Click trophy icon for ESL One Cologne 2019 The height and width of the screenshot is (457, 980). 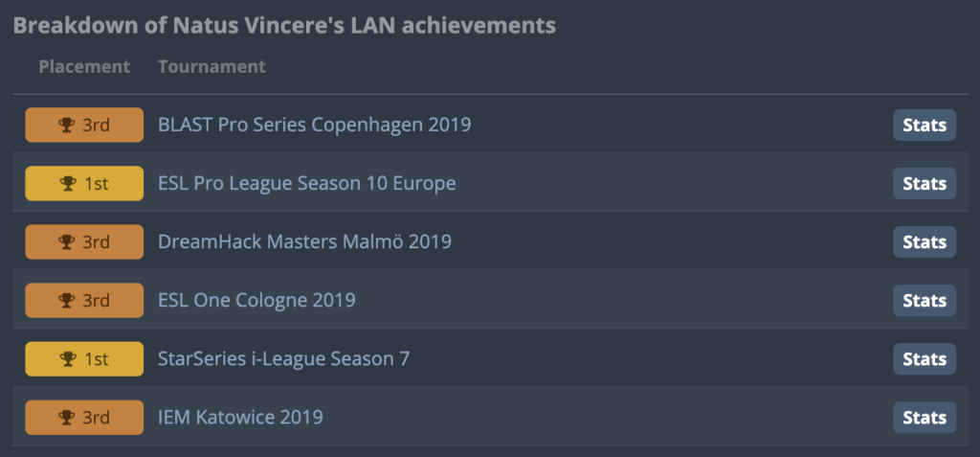[67, 301]
